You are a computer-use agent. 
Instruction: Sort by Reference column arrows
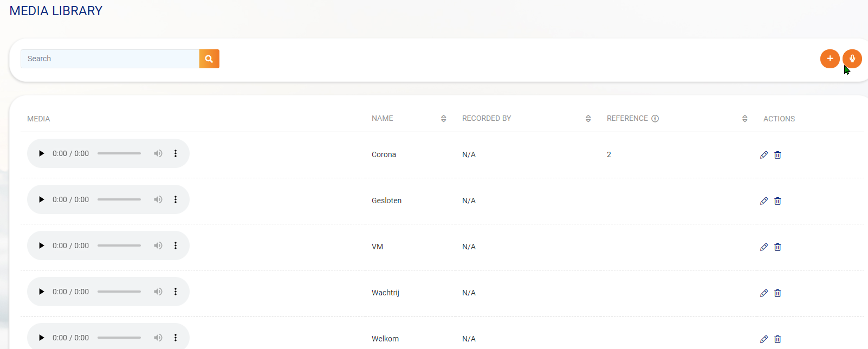click(x=744, y=119)
